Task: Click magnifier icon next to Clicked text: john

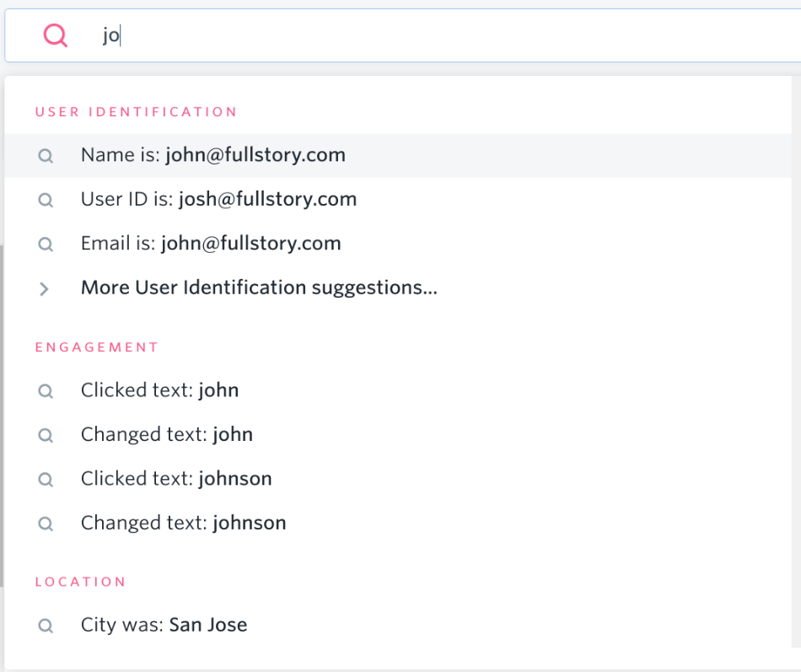Action: coord(46,391)
